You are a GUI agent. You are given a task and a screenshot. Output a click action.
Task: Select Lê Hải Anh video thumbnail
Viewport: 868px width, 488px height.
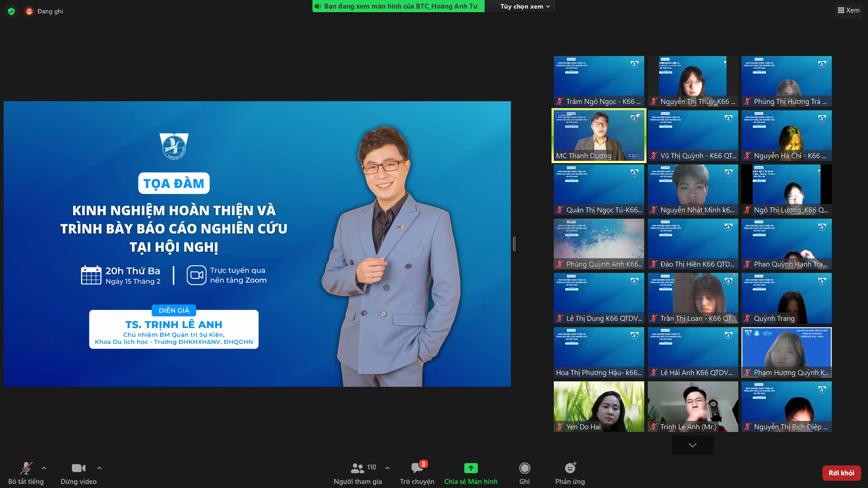pyautogui.click(x=693, y=352)
